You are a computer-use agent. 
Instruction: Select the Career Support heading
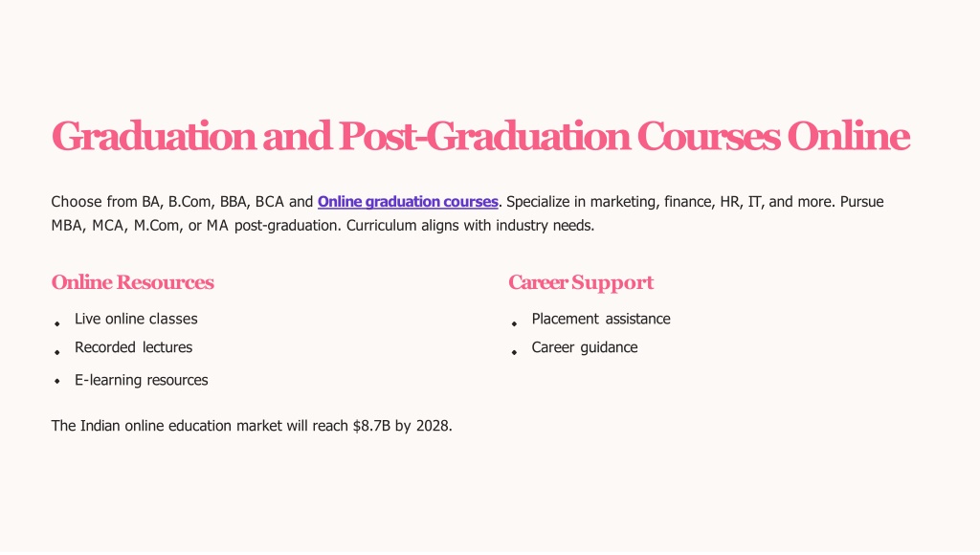pos(581,282)
